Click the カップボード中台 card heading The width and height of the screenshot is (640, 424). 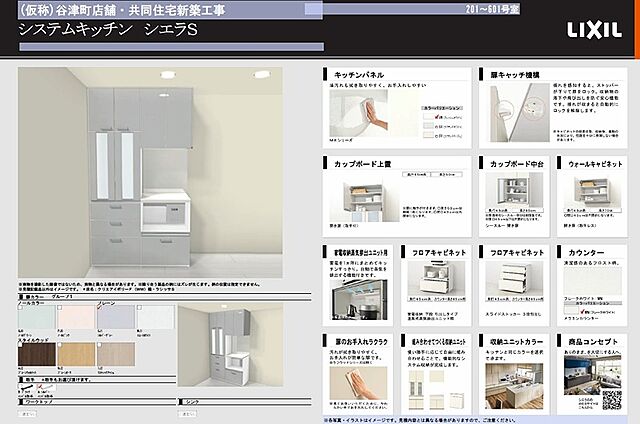click(517, 164)
